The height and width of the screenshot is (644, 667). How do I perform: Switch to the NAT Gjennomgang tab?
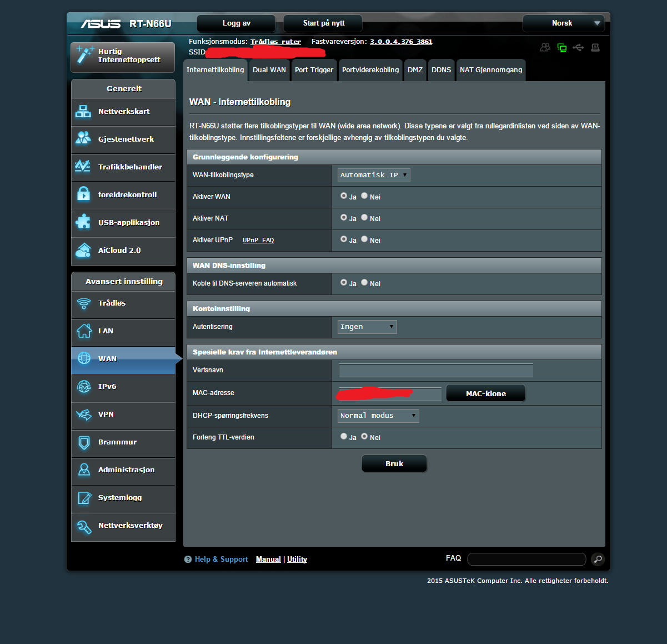coord(491,70)
